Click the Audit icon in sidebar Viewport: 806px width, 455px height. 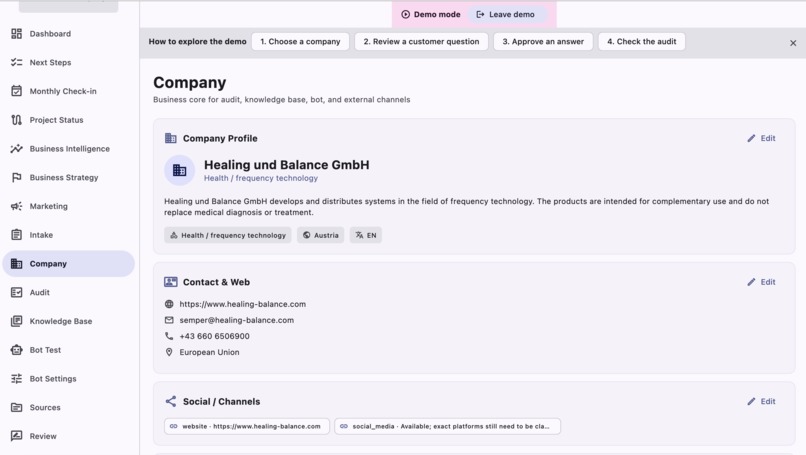16,293
